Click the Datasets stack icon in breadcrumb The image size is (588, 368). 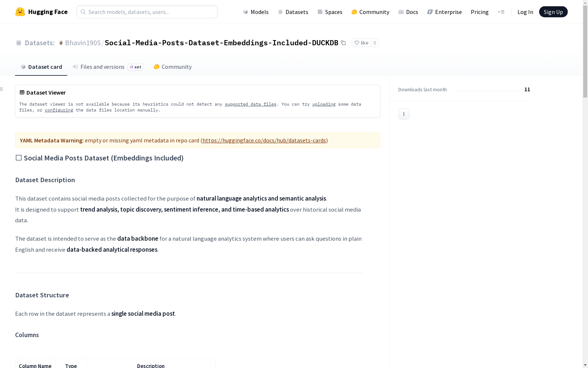[19, 43]
